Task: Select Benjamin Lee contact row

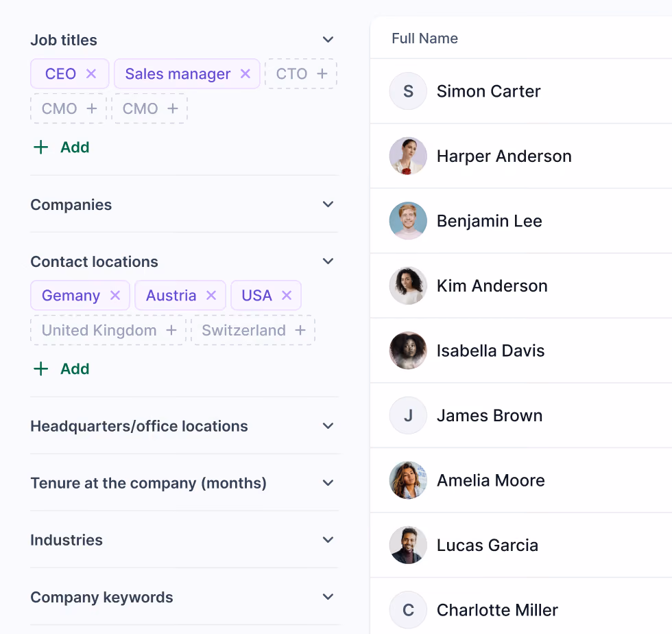Action: pyautogui.click(x=521, y=221)
